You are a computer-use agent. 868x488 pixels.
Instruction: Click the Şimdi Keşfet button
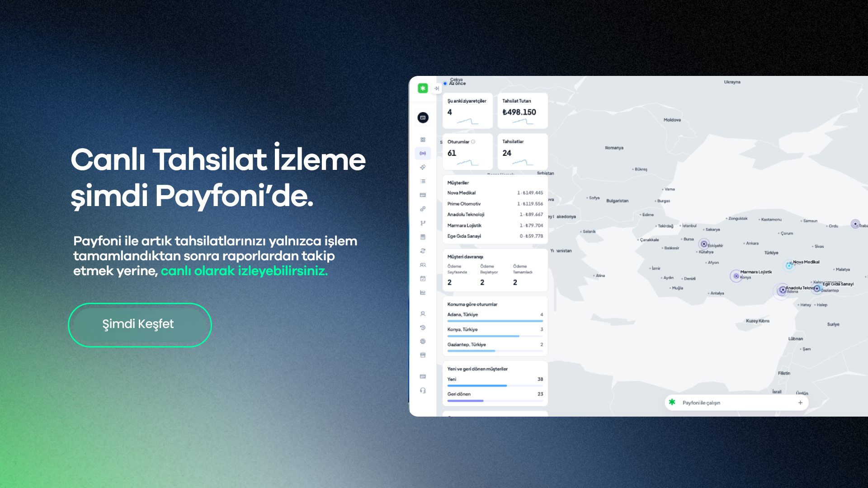140,324
